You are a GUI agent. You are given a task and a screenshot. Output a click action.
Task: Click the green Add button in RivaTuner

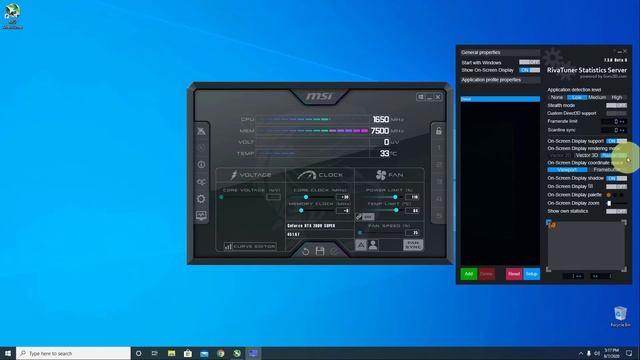[x=469, y=274]
